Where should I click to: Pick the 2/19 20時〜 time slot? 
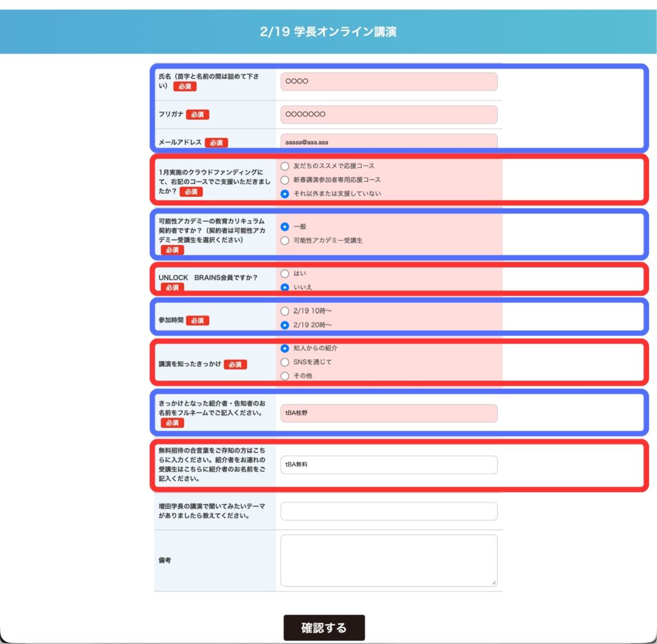[x=286, y=325]
